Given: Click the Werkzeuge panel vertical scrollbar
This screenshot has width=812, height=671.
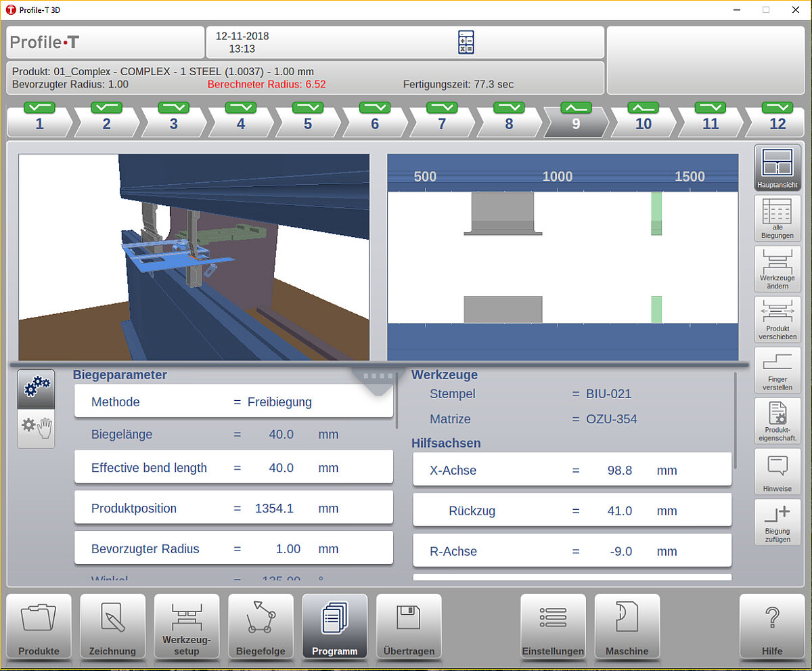Looking at the screenshot, I should (x=736, y=420).
